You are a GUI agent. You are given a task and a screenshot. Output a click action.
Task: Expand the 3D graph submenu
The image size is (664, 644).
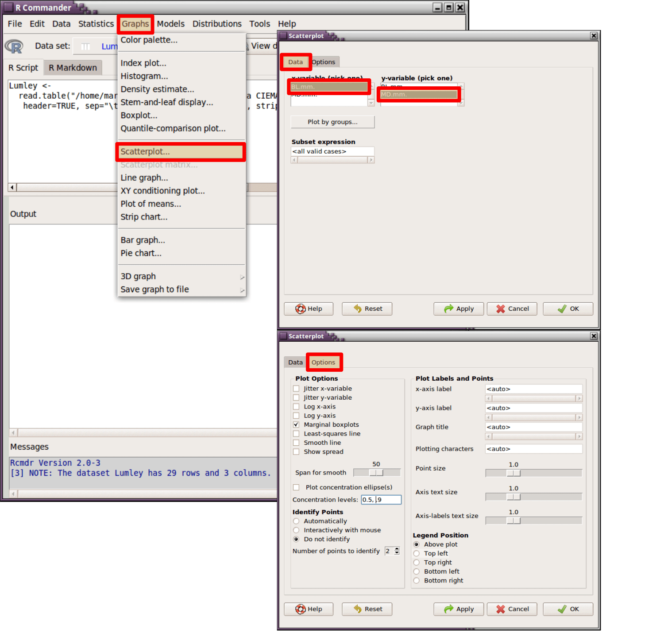pyautogui.click(x=181, y=277)
